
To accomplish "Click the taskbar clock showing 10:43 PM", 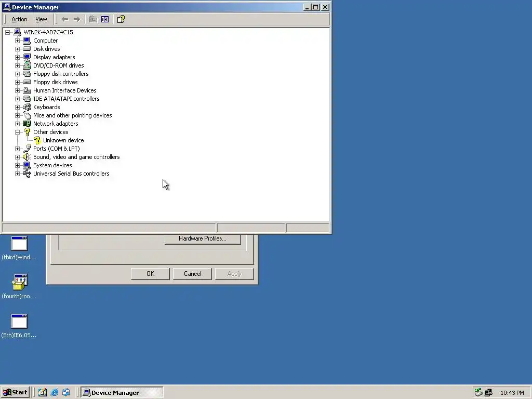I will click(x=512, y=393).
